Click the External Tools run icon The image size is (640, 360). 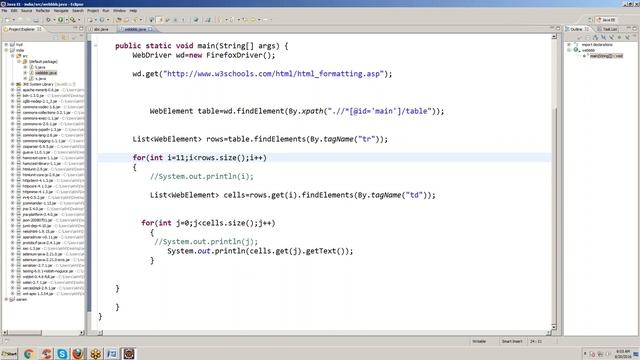pyautogui.click(x=73, y=20)
